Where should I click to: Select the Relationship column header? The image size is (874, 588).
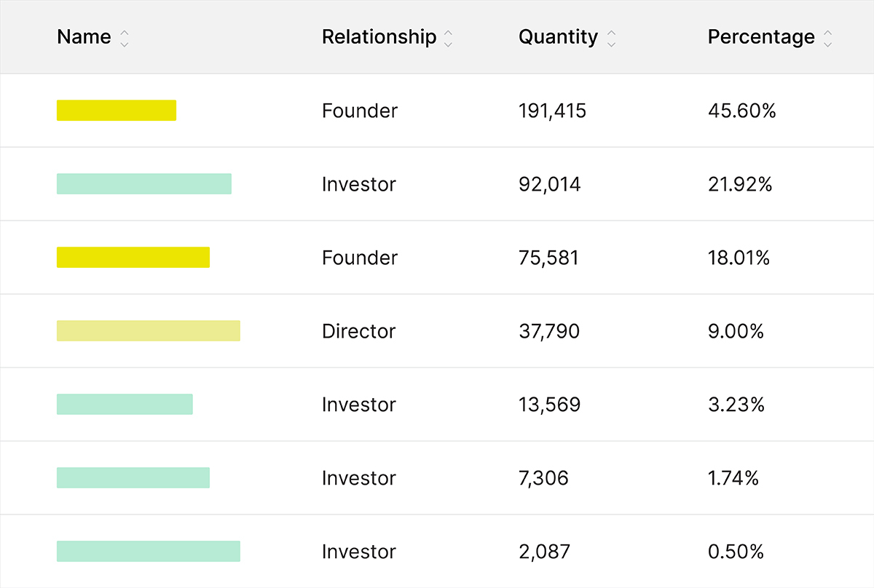[x=379, y=36]
